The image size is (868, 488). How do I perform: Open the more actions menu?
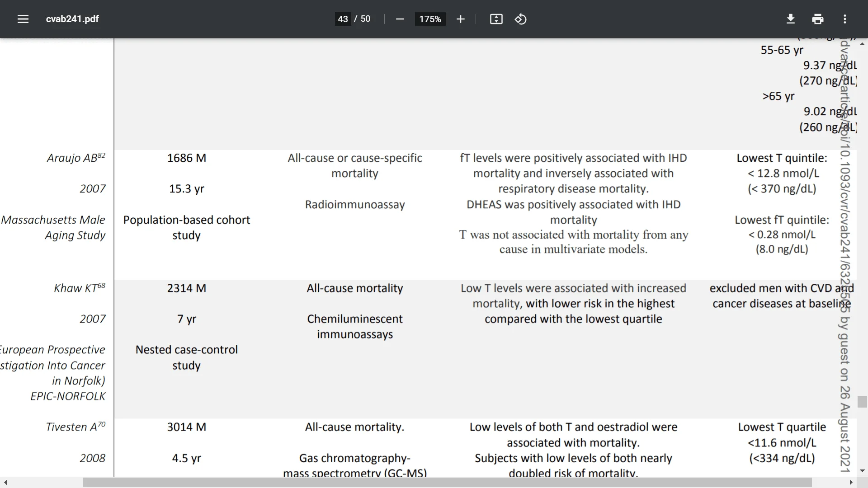(845, 19)
